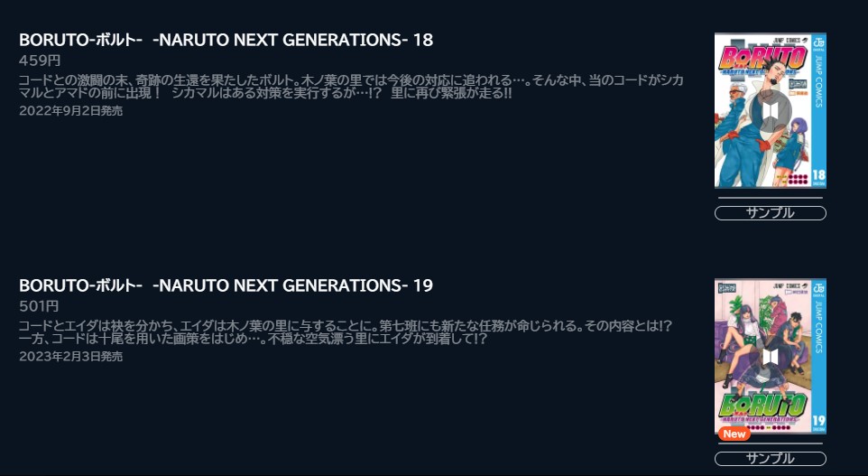Open the サンプル button for volume 18

(770, 213)
